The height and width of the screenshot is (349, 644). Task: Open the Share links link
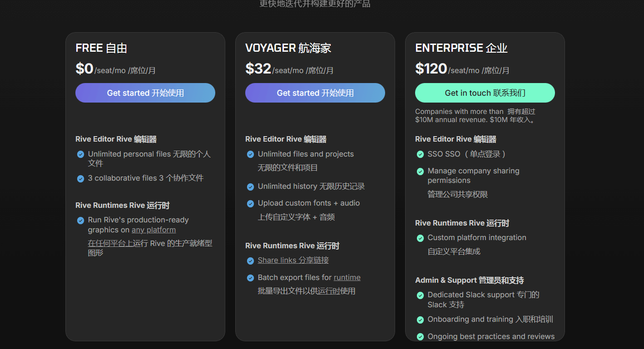pos(293,260)
